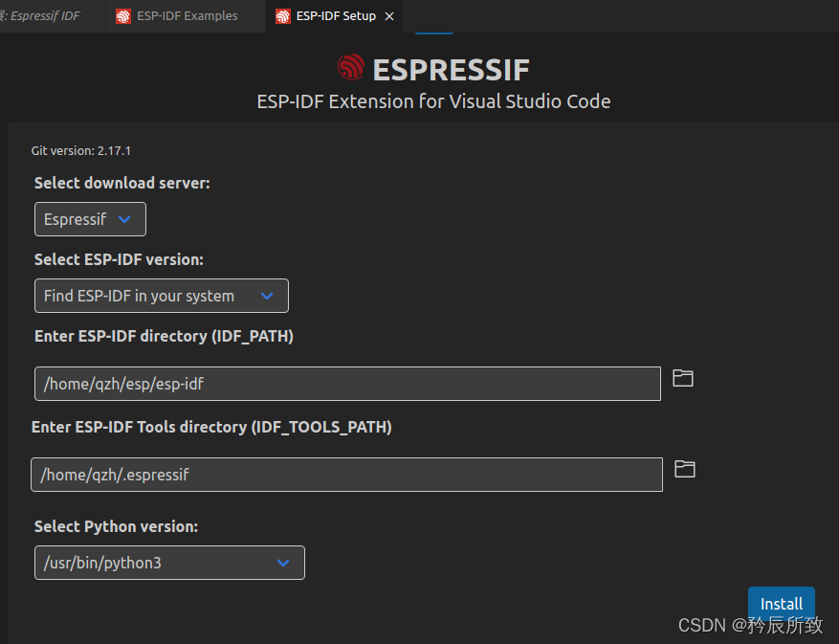Browse for the ESP-IDF directory folder
This screenshot has height=644, width=839.
(x=682, y=378)
